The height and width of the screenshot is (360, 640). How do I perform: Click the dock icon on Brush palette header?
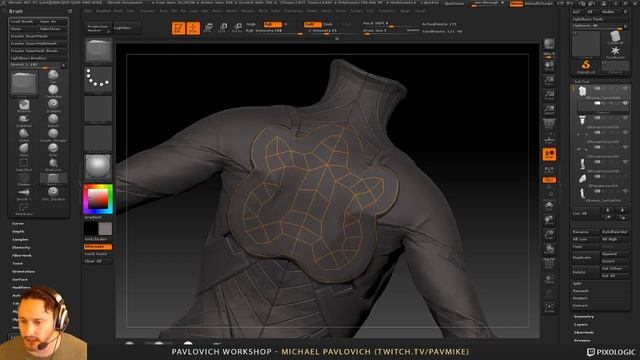pos(70,11)
